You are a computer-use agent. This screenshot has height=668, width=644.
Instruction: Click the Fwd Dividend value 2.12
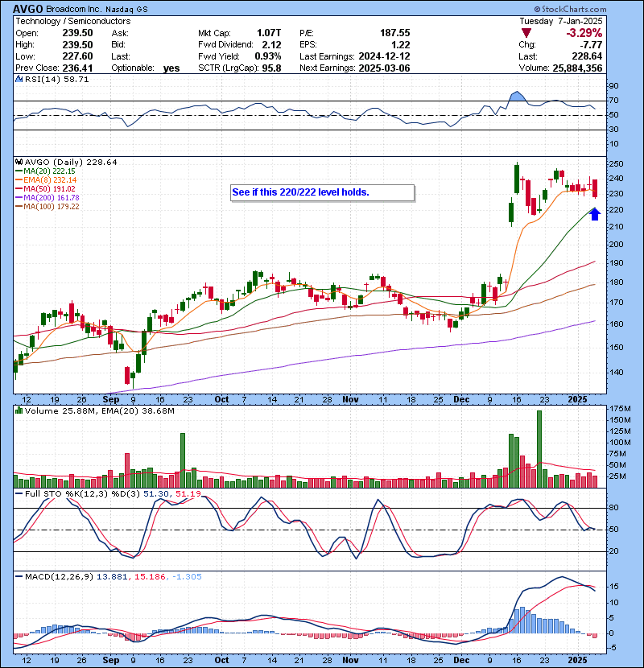271,44
